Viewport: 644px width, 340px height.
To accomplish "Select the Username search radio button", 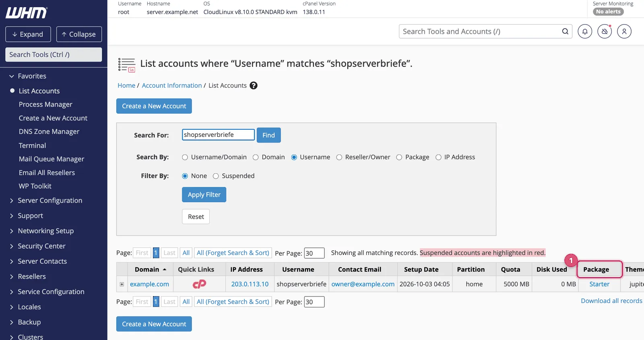I will tap(294, 158).
